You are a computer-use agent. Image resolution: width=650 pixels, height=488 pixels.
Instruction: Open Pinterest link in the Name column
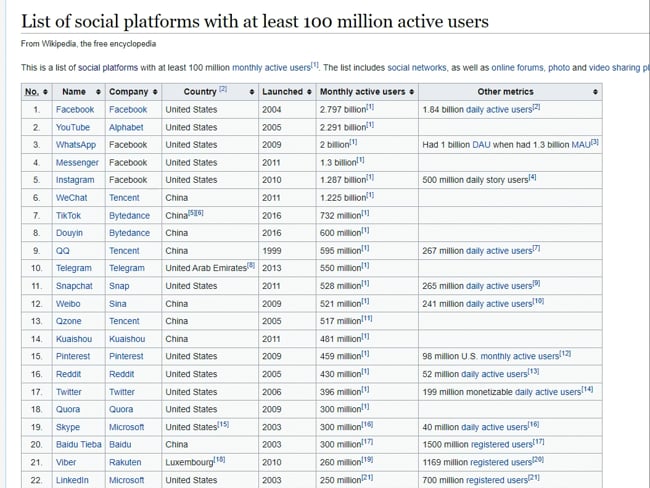coord(73,357)
